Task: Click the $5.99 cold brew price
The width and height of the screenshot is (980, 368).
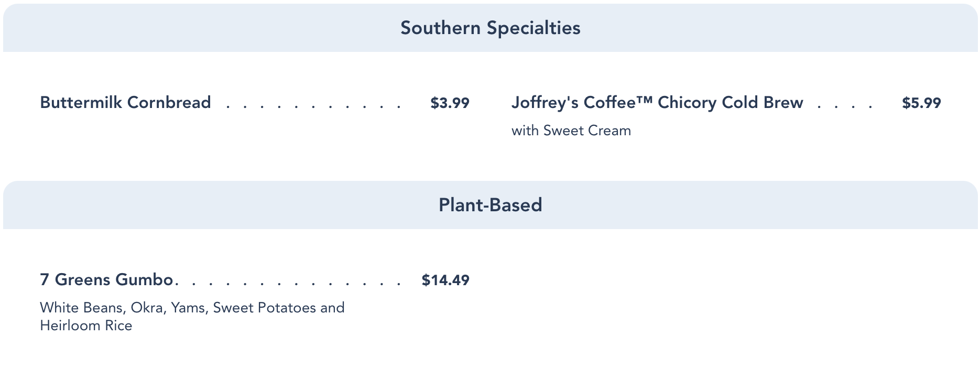Action: (x=921, y=103)
